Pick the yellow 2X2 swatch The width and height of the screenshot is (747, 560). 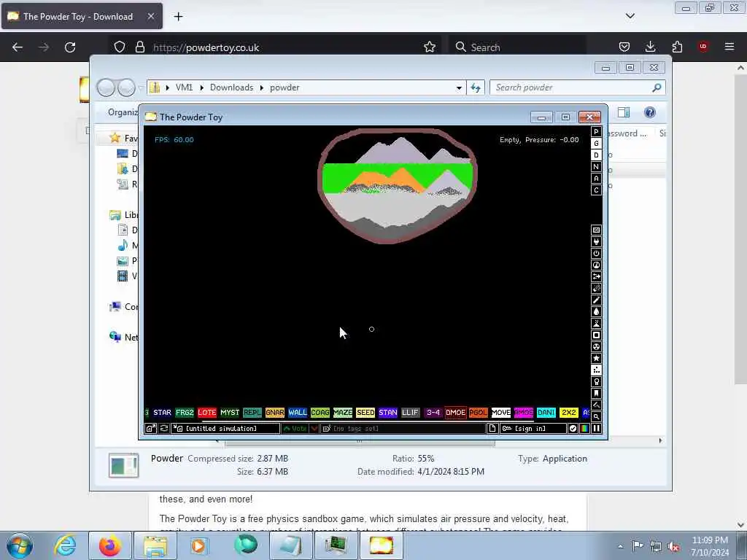pos(568,413)
